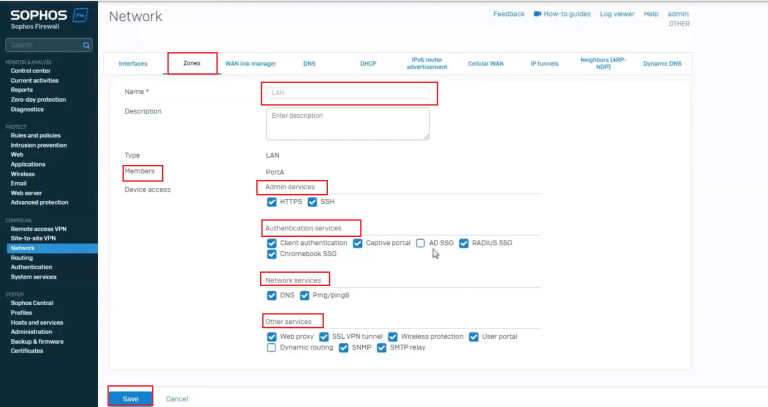Toggle the User portal checkbox
The image size is (768, 407).
(x=474, y=336)
